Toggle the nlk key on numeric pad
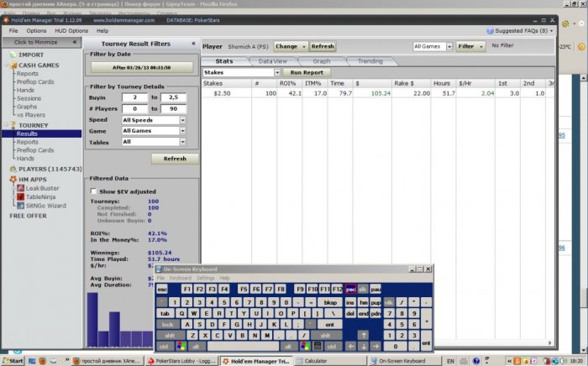The image size is (588, 366). pyautogui.click(x=388, y=302)
